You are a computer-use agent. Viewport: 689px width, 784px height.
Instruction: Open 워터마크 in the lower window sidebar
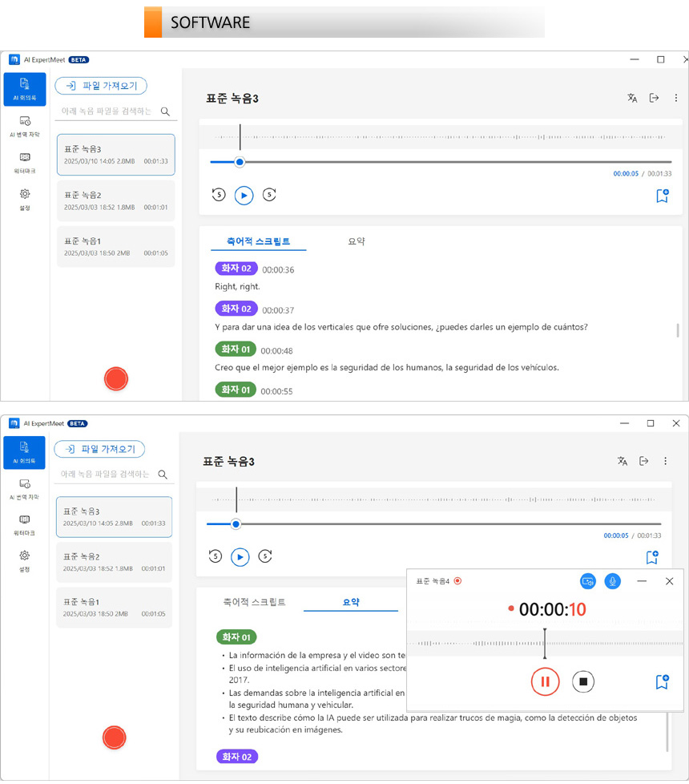pos(24,524)
